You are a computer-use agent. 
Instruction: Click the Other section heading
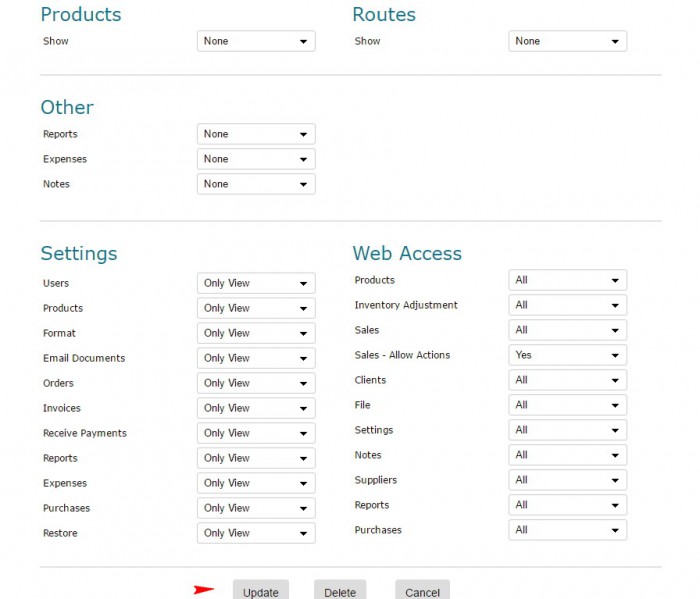[x=67, y=107]
